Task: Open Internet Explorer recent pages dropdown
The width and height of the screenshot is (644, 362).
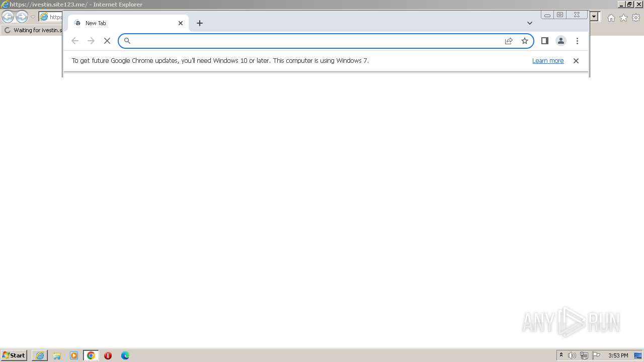Action: [33, 17]
